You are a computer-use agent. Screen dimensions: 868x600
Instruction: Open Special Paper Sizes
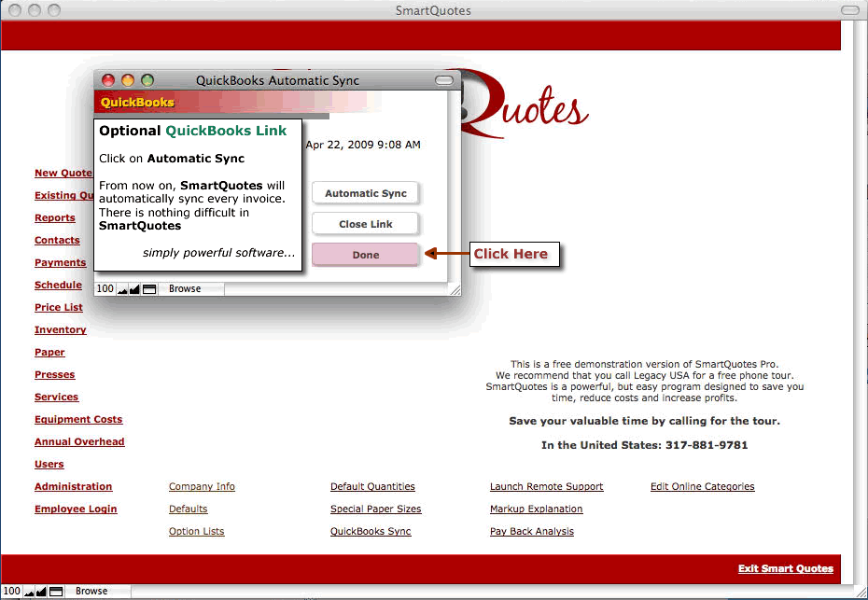click(376, 509)
